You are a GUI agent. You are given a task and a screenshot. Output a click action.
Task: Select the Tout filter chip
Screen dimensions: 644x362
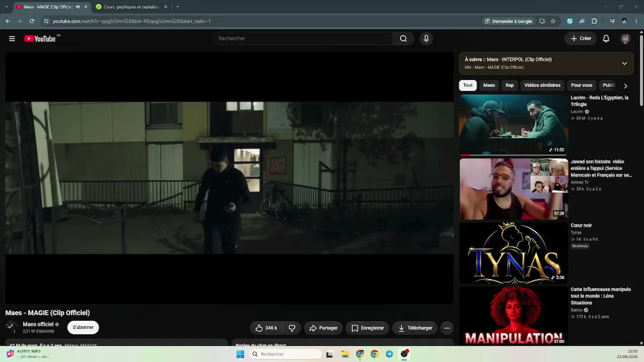tap(468, 85)
